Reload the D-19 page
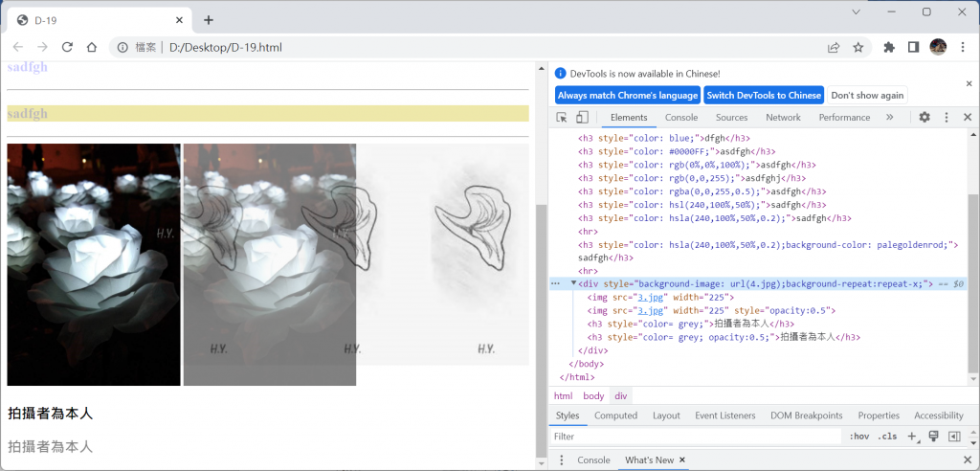 point(67,47)
